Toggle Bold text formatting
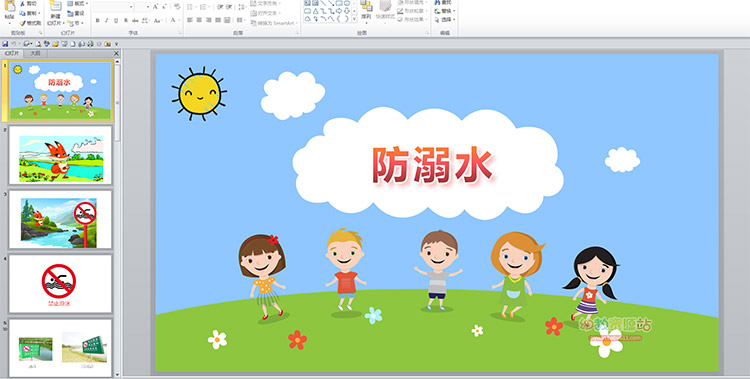 [x=98, y=20]
